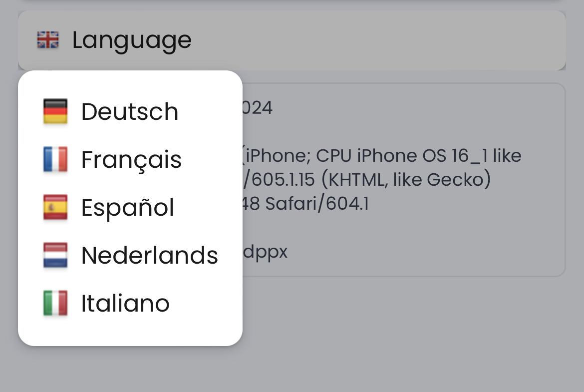Set the language to Italiano
This screenshot has height=392, width=584.
[x=125, y=304]
